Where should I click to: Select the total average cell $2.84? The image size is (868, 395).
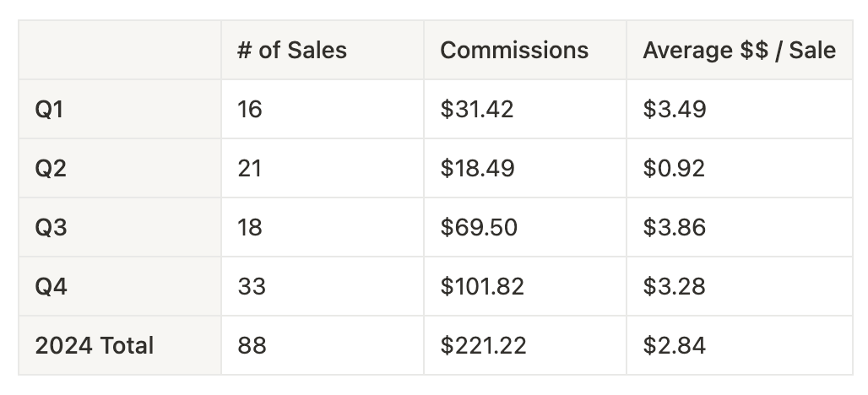(675, 346)
